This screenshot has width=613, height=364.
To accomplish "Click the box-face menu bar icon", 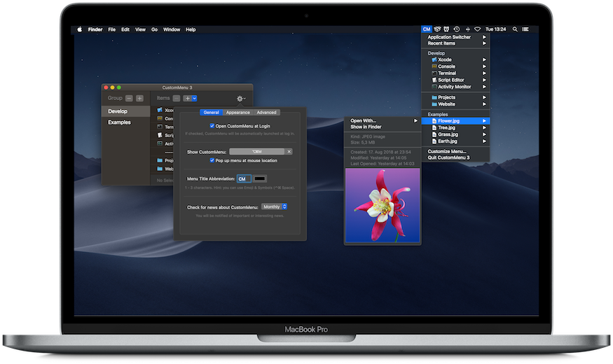I will pos(437,29).
